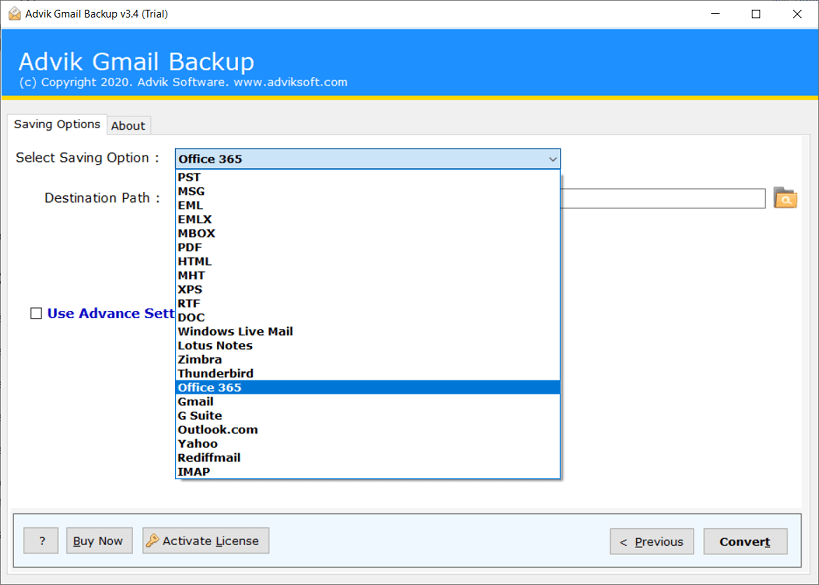Select HTML from the format list
819x585 pixels.
coord(368,261)
